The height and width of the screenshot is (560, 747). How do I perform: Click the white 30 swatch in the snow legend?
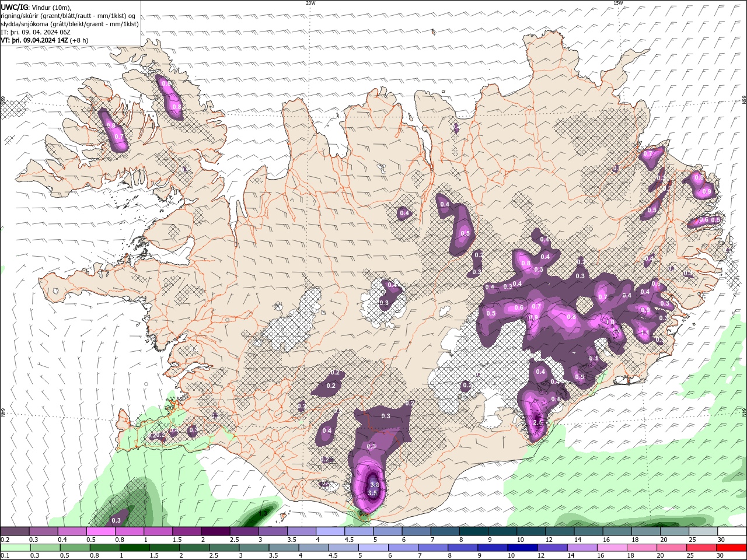tap(732, 531)
